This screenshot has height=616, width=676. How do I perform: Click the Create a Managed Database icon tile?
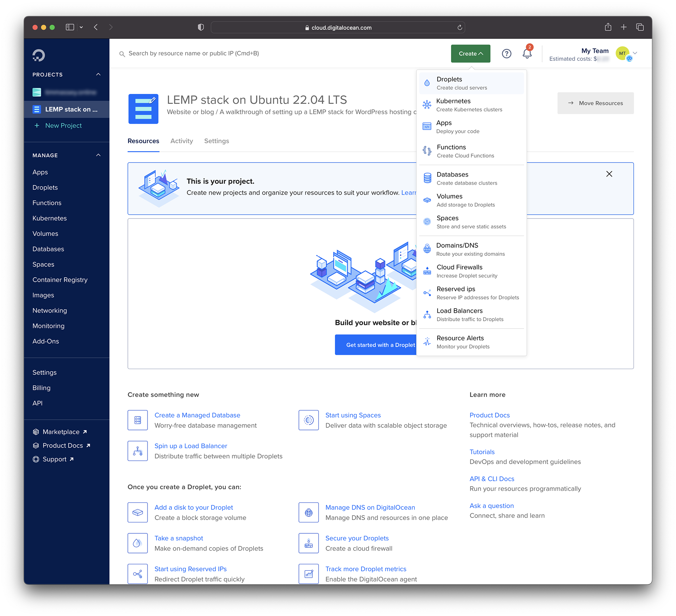tap(138, 420)
